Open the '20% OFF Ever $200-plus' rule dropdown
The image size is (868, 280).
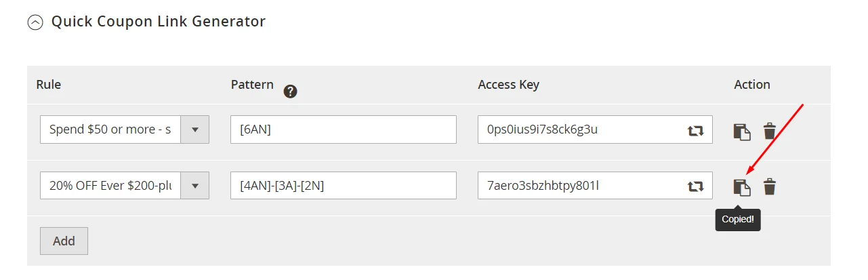194,186
